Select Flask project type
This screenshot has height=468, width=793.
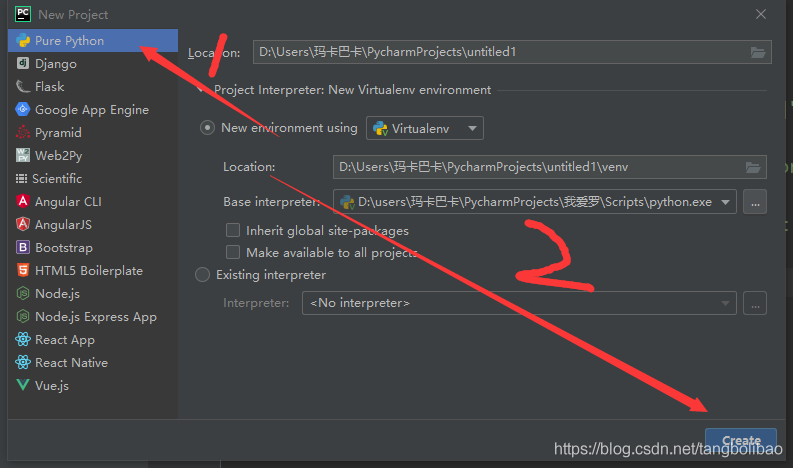[x=93, y=87]
